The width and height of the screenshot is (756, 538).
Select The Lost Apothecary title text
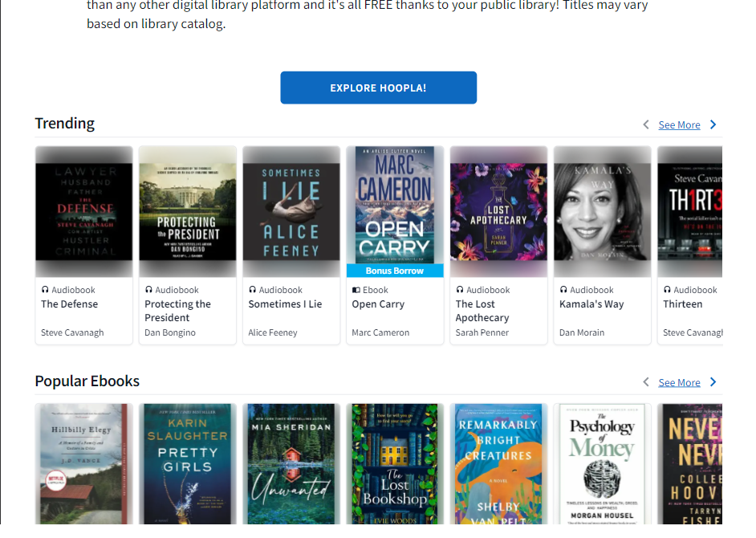click(482, 311)
